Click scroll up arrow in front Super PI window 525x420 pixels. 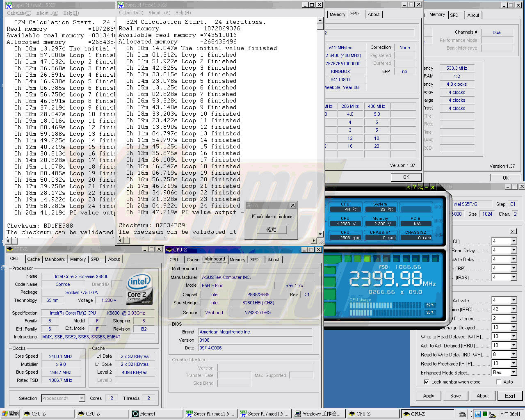point(320,21)
